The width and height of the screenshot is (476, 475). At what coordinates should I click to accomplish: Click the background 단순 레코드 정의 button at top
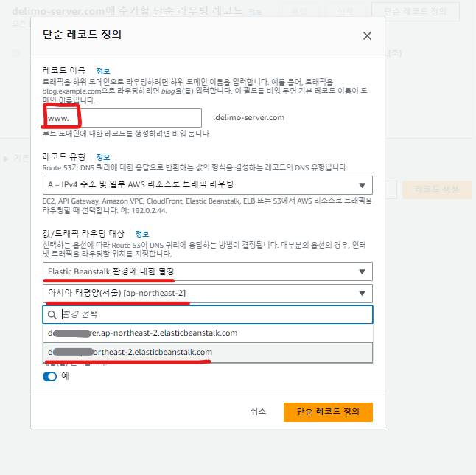[x=416, y=12]
